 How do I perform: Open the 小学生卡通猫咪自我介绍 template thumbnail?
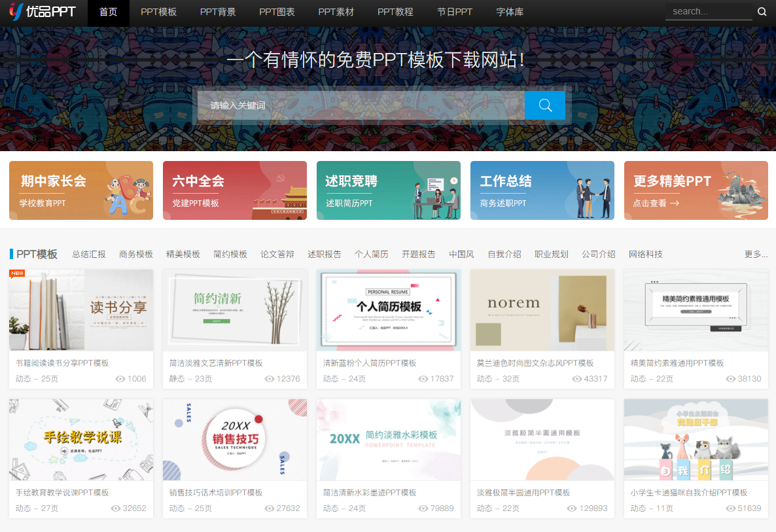696,439
